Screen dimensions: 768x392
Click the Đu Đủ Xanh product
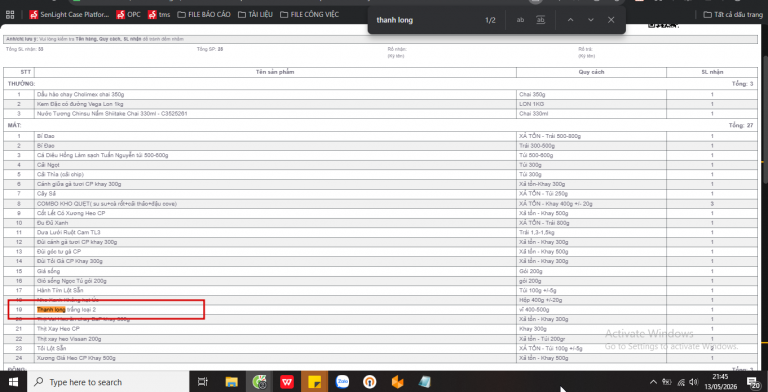pos(52,223)
